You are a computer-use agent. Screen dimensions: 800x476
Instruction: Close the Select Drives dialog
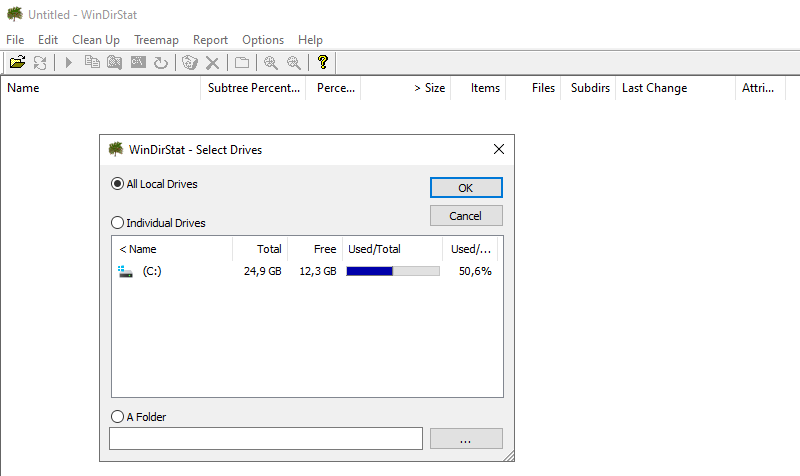[499, 149]
